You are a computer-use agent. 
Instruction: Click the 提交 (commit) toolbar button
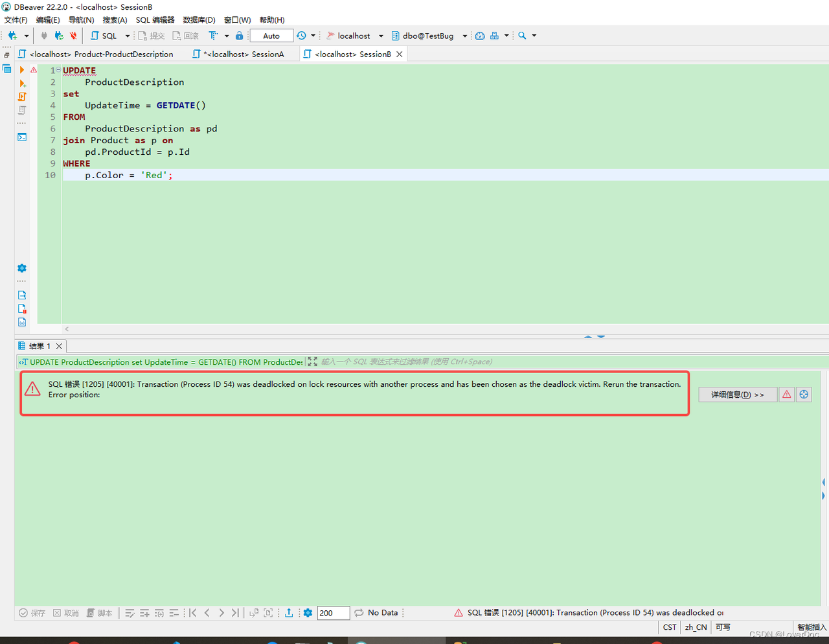[152, 36]
